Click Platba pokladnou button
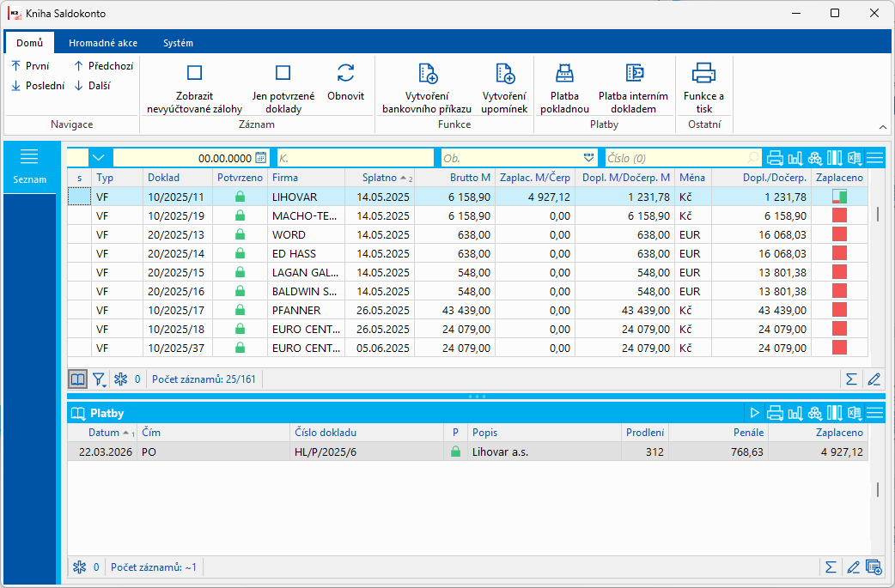This screenshot has width=895, height=588. coord(564,88)
